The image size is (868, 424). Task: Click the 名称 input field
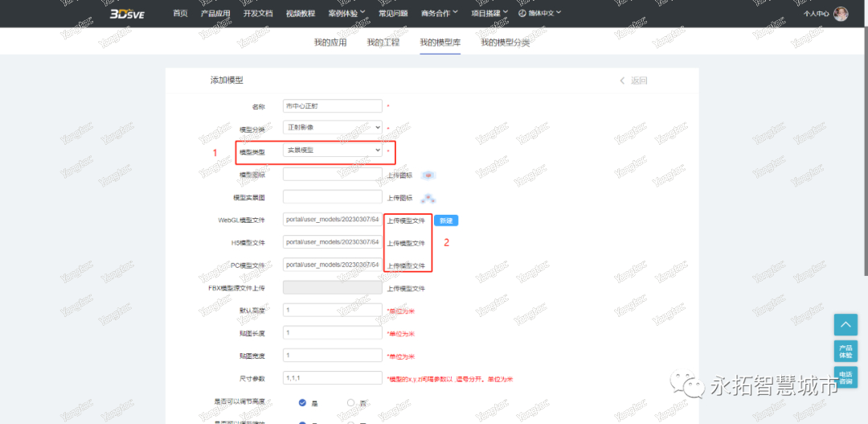pos(333,105)
